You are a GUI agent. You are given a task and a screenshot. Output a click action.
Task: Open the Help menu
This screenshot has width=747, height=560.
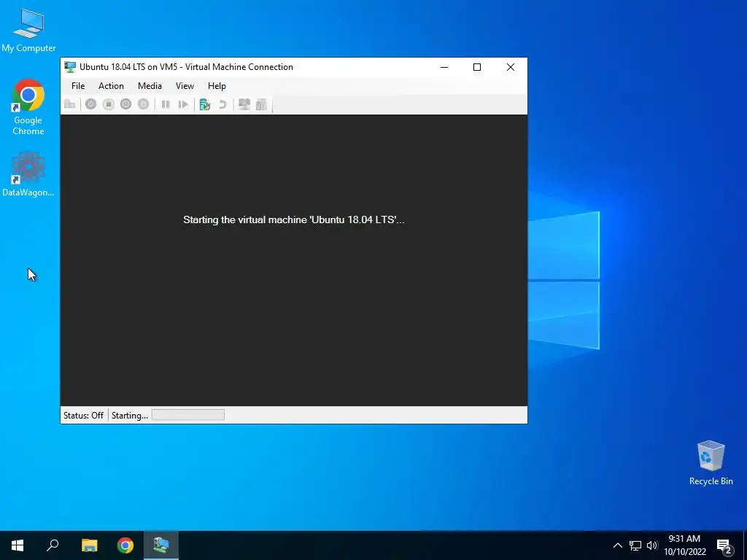pos(217,86)
